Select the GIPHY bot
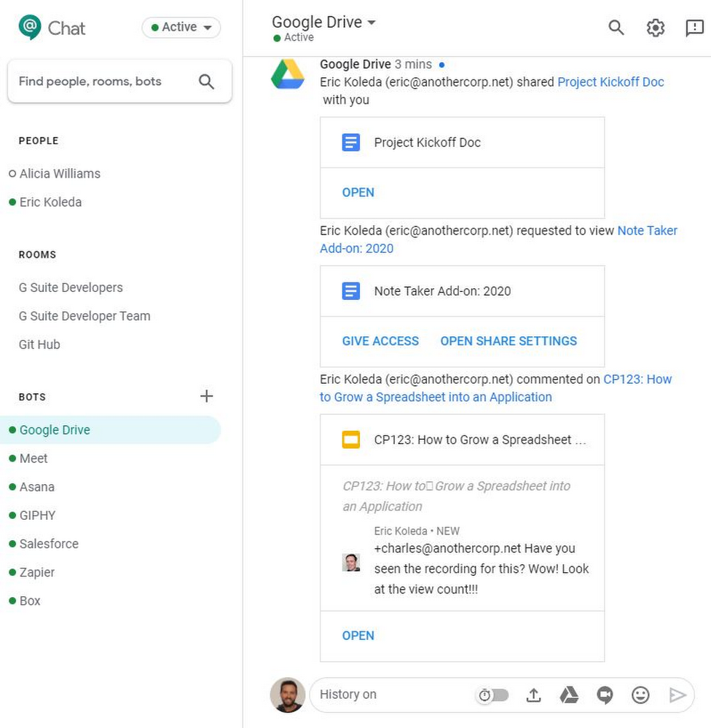Screen dimensions: 711x728 (x=38, y=515)
